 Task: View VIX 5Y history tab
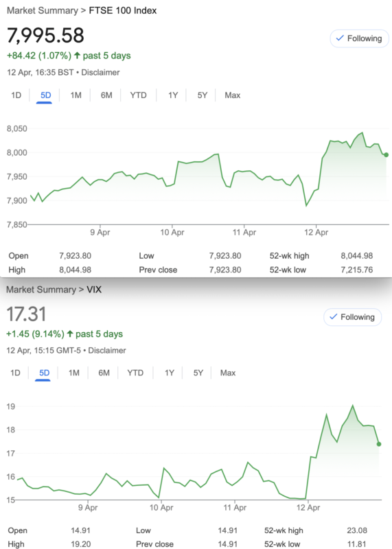198,373
